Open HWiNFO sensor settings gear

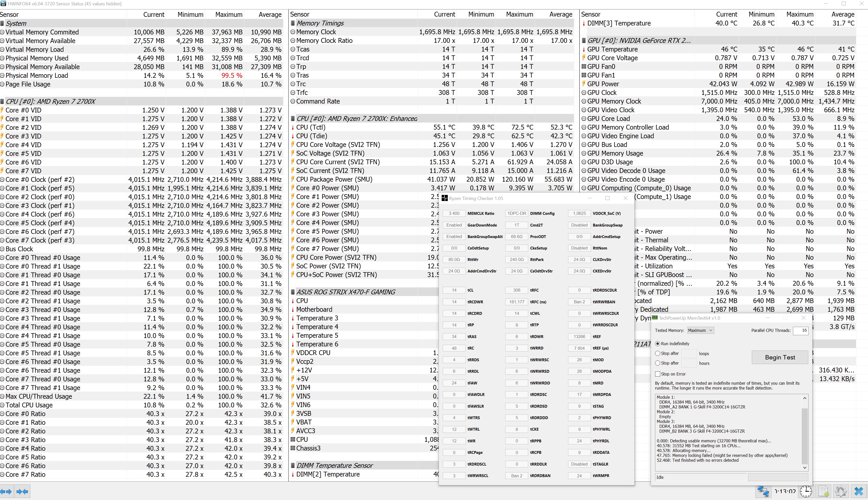tap(841, 491)
